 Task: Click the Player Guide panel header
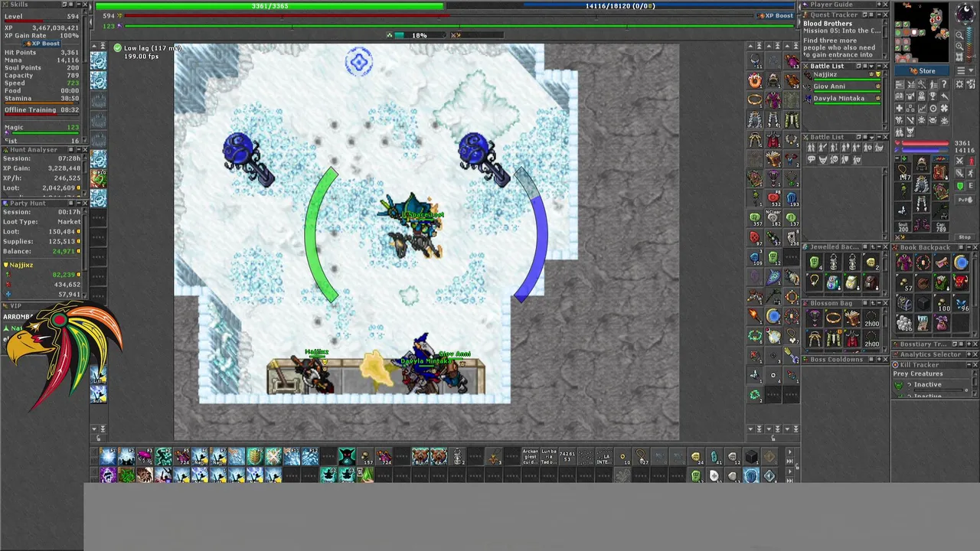point(845,5)
